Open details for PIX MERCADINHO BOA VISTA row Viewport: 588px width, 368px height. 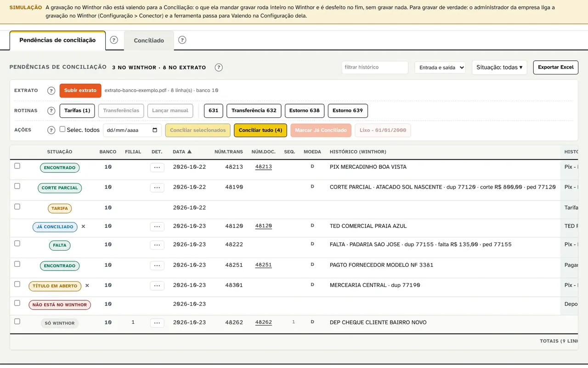pos(157,167)
